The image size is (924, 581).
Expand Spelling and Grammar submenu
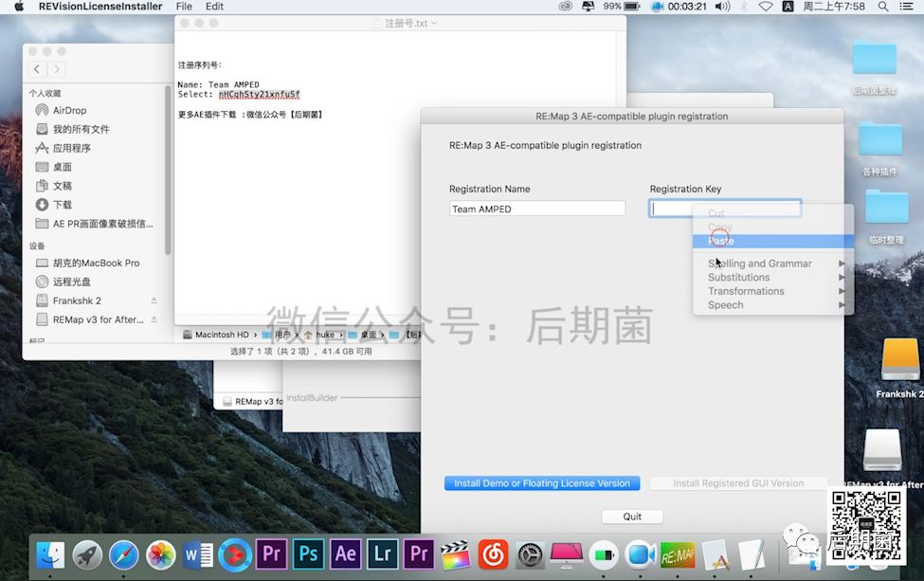pos(773,263)
